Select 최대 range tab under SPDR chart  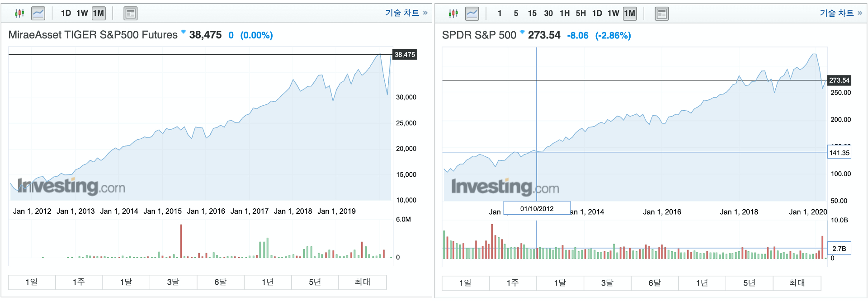[x=797, y=283]
